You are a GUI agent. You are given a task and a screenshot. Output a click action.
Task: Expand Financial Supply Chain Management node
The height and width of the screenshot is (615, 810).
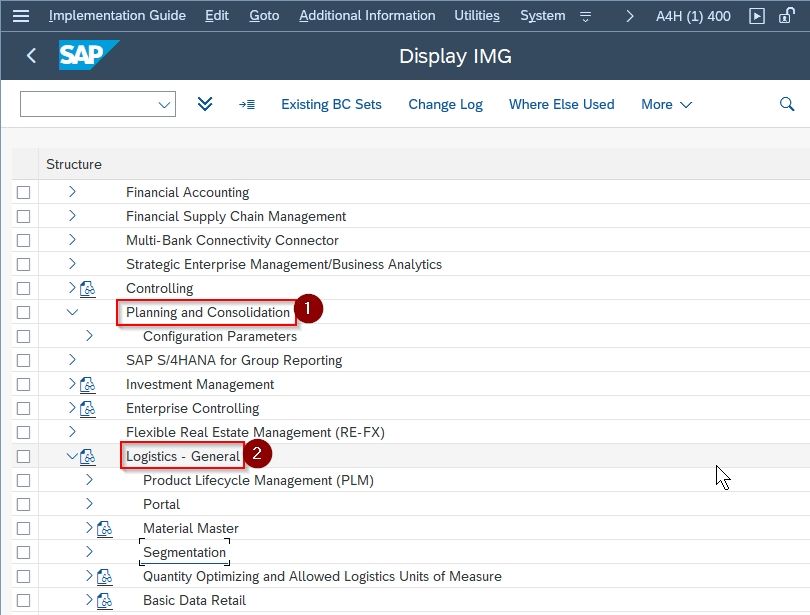[x=72, y=215]
